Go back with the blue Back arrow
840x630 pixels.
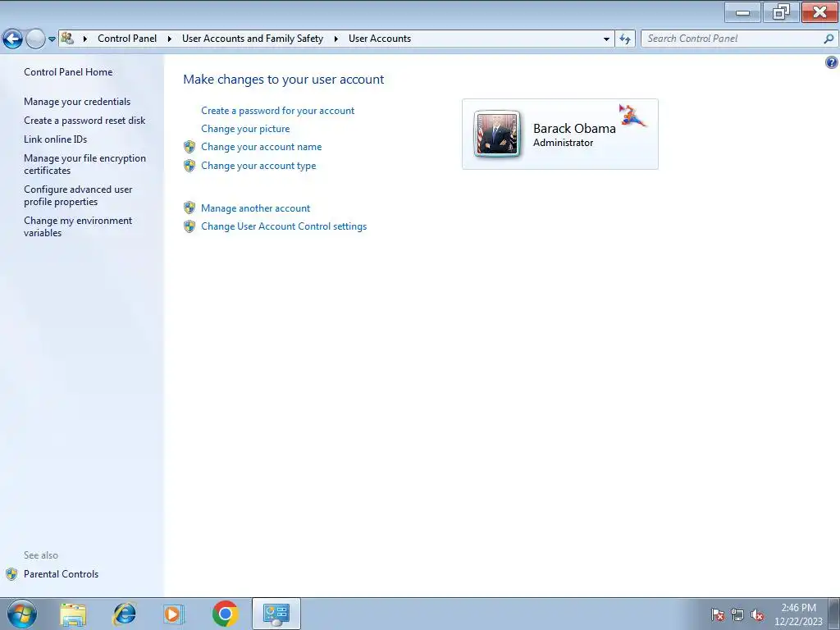pos(12,39)
